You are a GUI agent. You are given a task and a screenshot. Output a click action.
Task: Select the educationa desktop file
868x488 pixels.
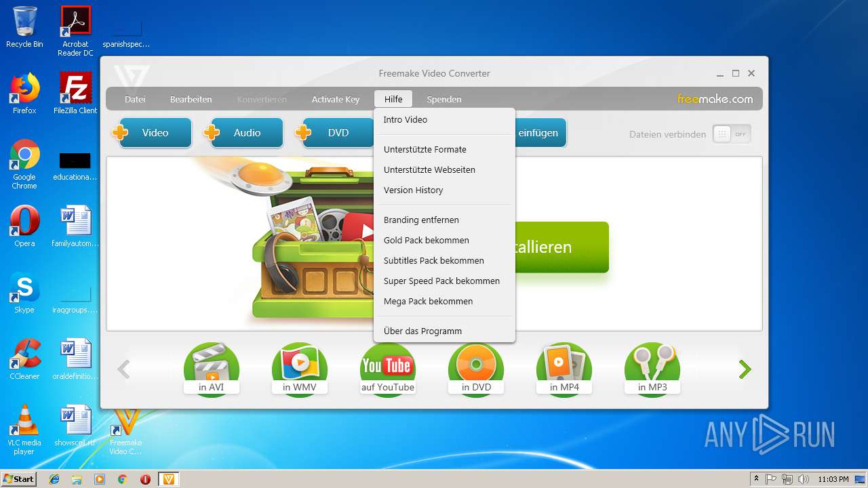75,167
